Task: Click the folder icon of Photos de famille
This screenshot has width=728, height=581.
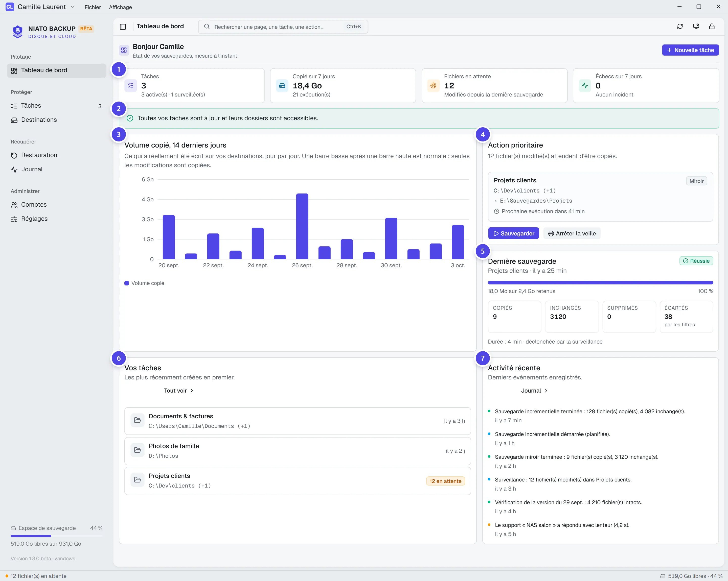Action: pos(138,450)
